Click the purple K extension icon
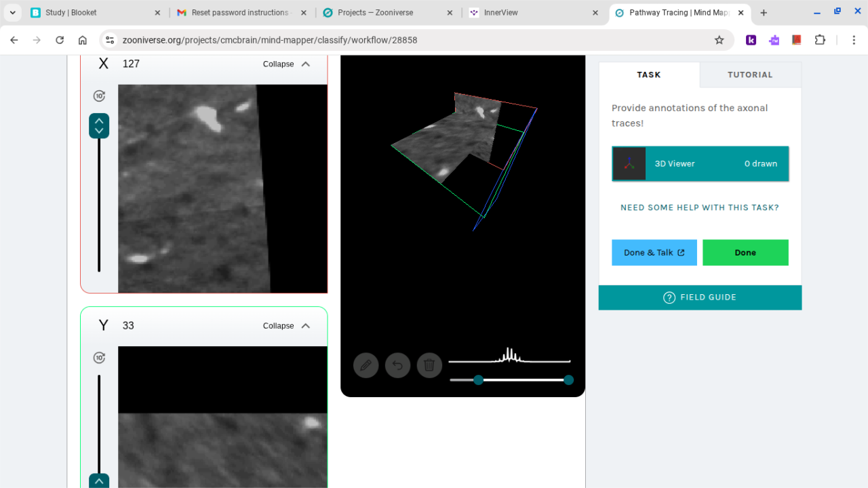This screenshot has height=488, width=868. (x=751, y=40)
